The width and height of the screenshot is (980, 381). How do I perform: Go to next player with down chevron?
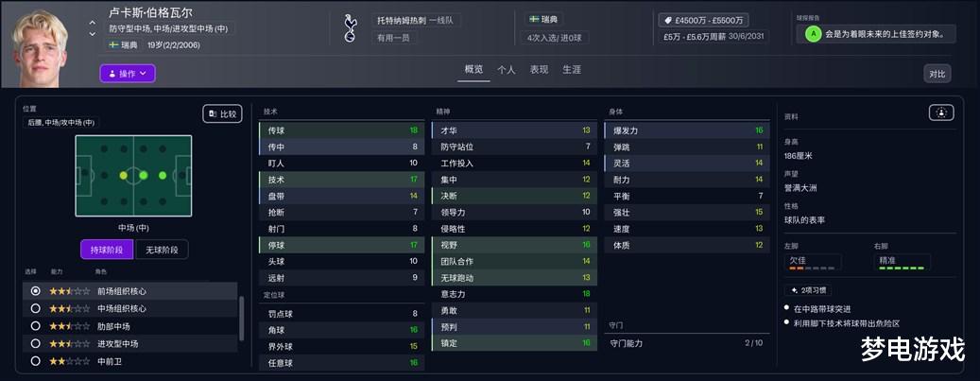(x=92, y=34)
